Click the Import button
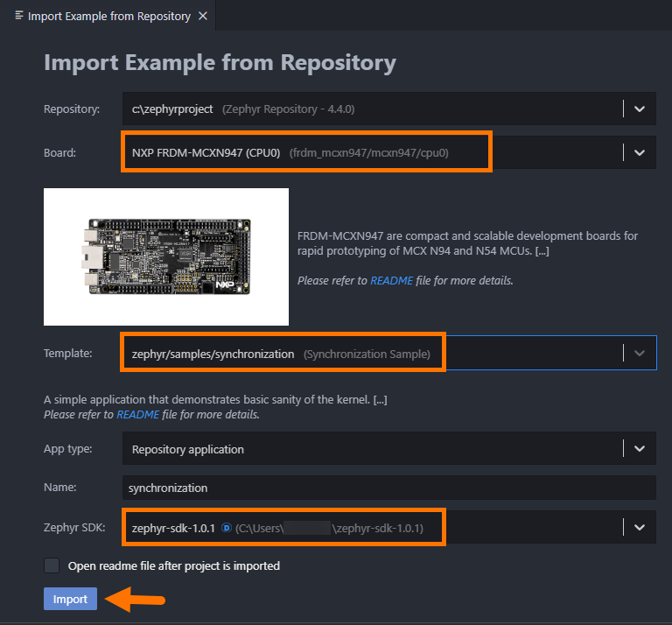672x625 pixels. point(70,599)
